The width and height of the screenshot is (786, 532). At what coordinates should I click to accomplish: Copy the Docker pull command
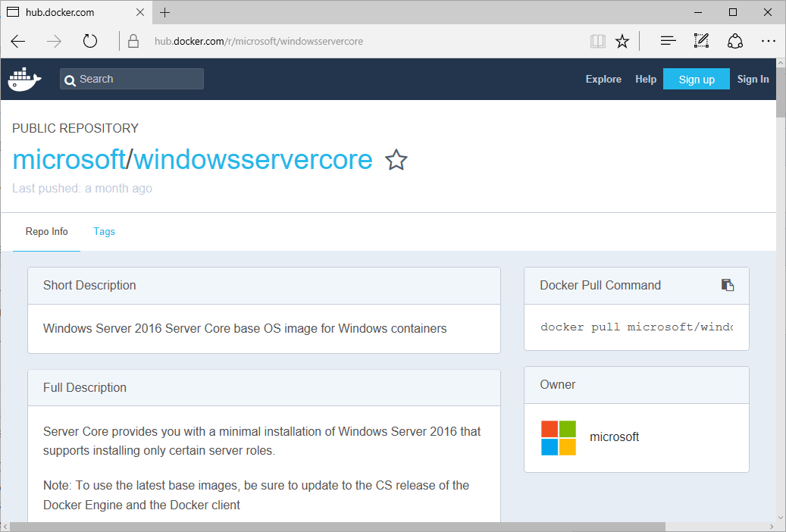[728, 285]
